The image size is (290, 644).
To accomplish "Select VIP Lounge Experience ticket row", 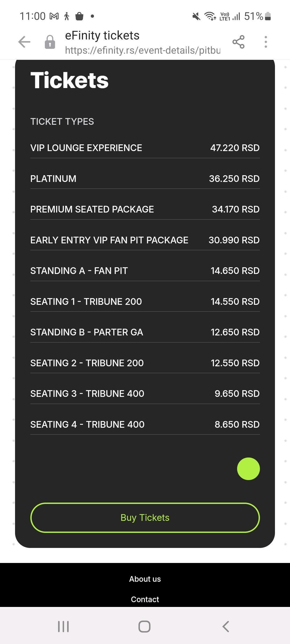I will pyautogui.click(x=145, y=148).
